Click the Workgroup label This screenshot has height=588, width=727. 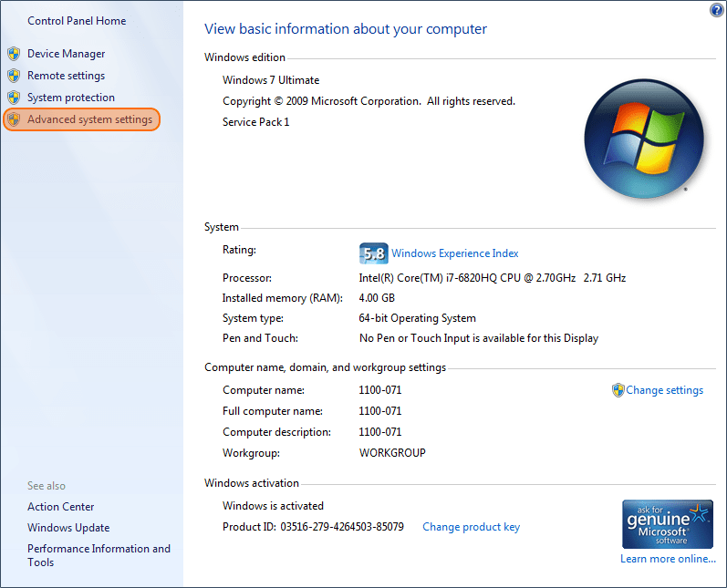click(x=251, y=453)
